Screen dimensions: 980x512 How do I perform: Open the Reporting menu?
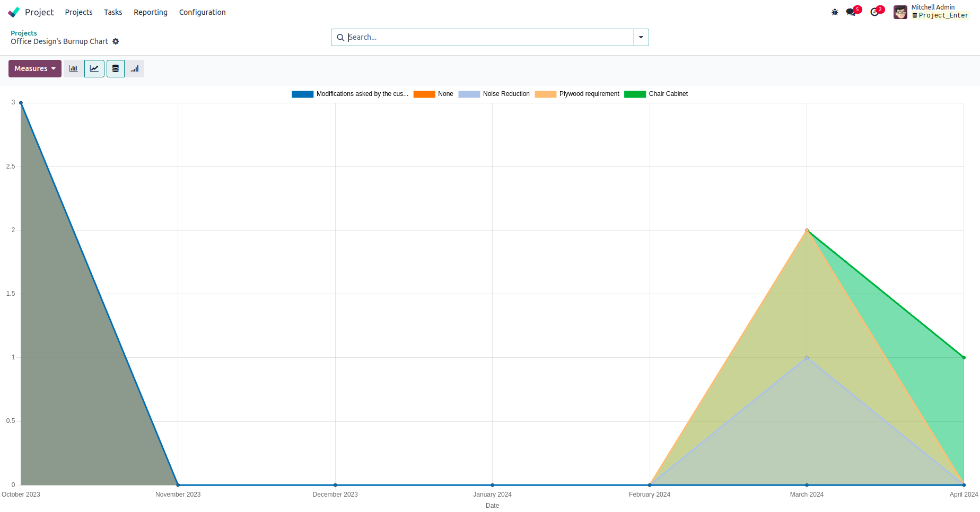(151, 12)
